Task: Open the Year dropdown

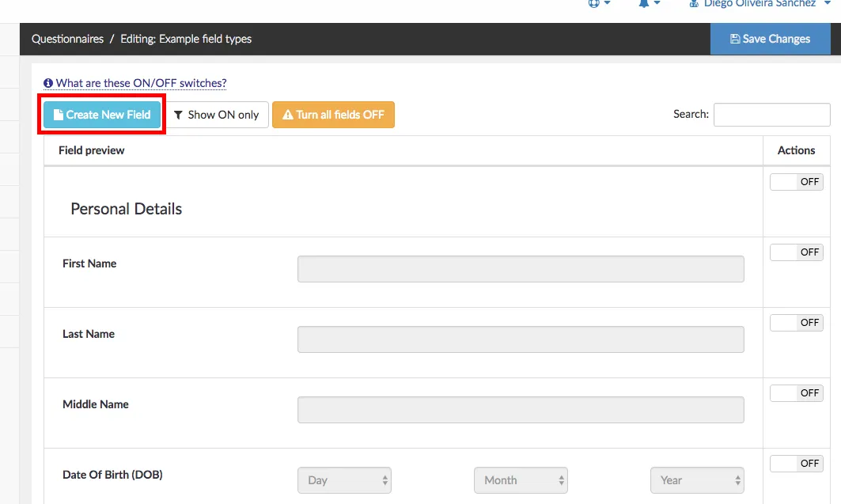Action: (x=697, y=480)
